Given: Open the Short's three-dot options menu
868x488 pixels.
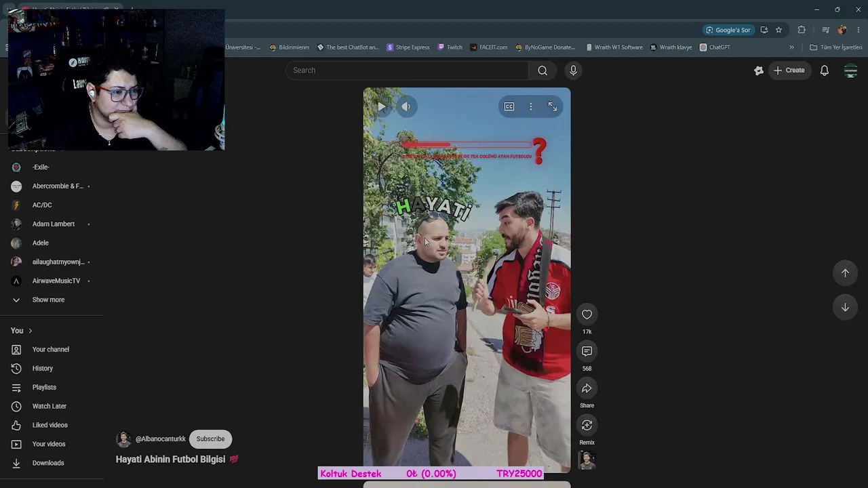Looking at the screenshot, I should click(x=531, y=106).
